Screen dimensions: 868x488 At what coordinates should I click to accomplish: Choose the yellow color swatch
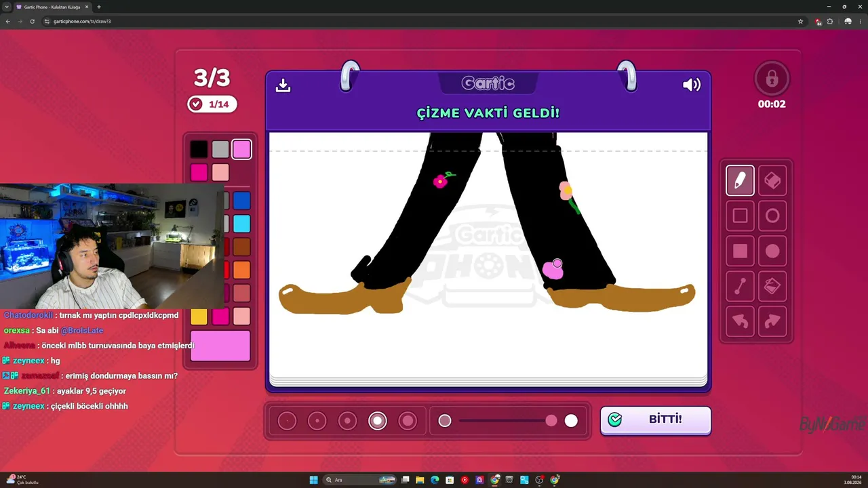coord(199,316)
